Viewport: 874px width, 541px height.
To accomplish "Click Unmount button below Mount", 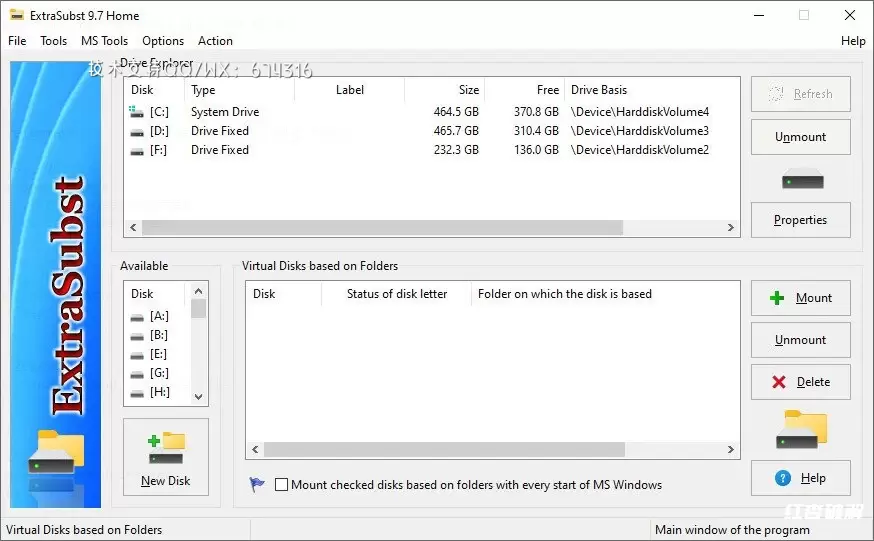I will click(800, 340).
